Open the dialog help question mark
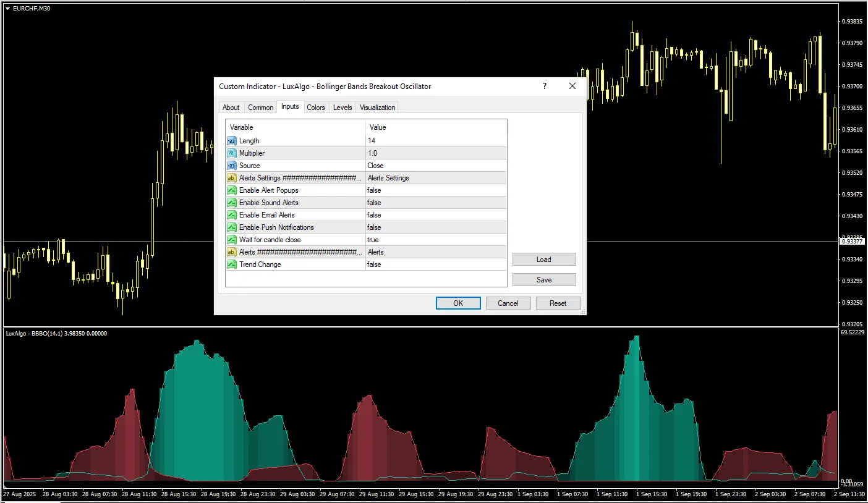The image size is (868, 503). 543,86
